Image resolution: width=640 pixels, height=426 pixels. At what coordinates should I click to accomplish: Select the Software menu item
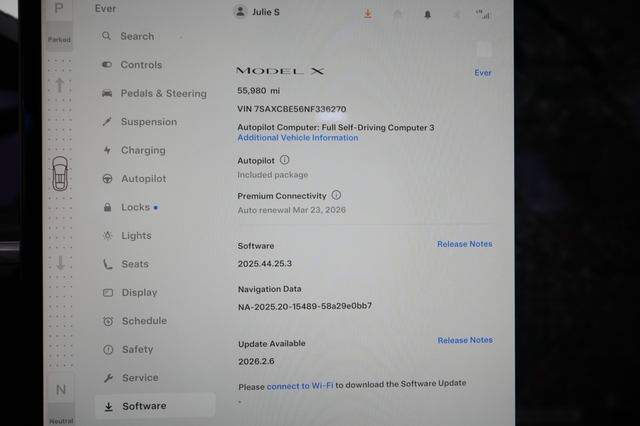tap(155, 406)
